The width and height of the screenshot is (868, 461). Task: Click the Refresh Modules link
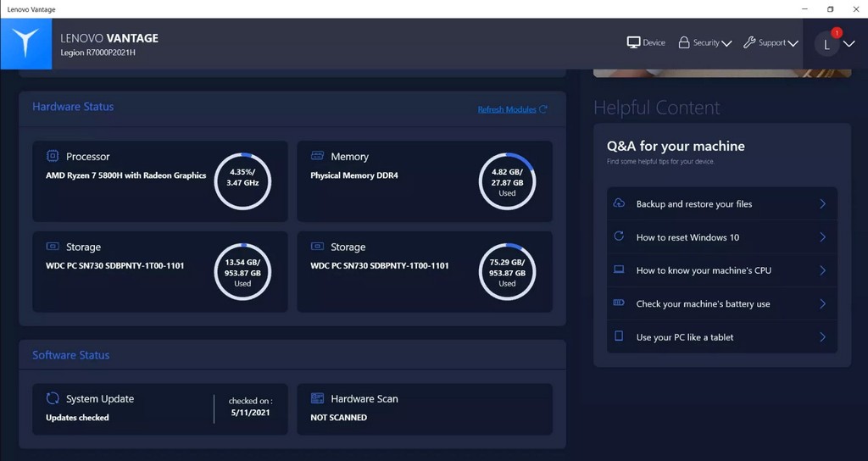(507, 109)
